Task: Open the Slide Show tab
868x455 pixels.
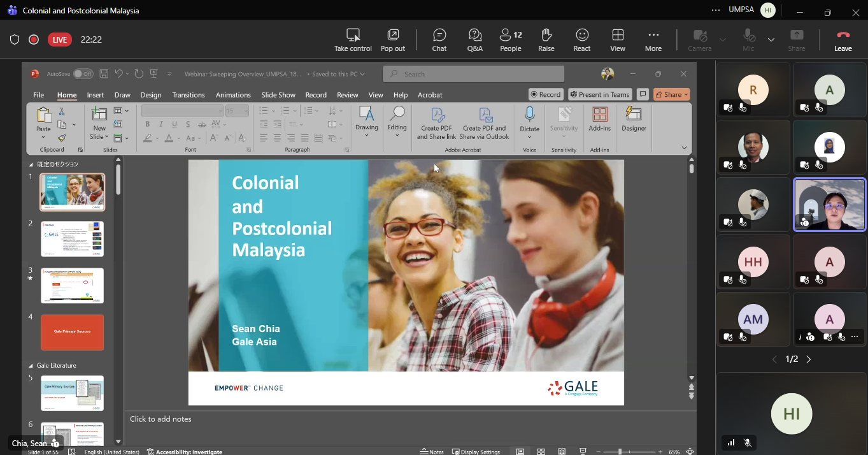Action: coord(278,95)
